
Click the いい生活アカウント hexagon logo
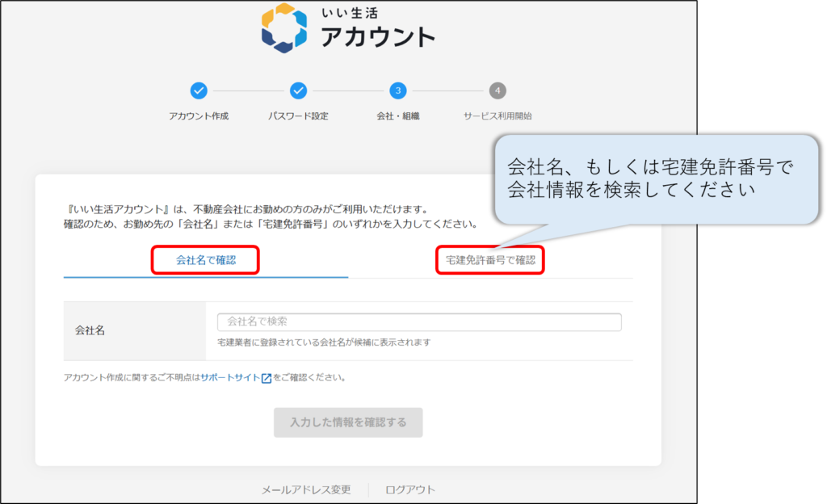(x=284, y=28)
